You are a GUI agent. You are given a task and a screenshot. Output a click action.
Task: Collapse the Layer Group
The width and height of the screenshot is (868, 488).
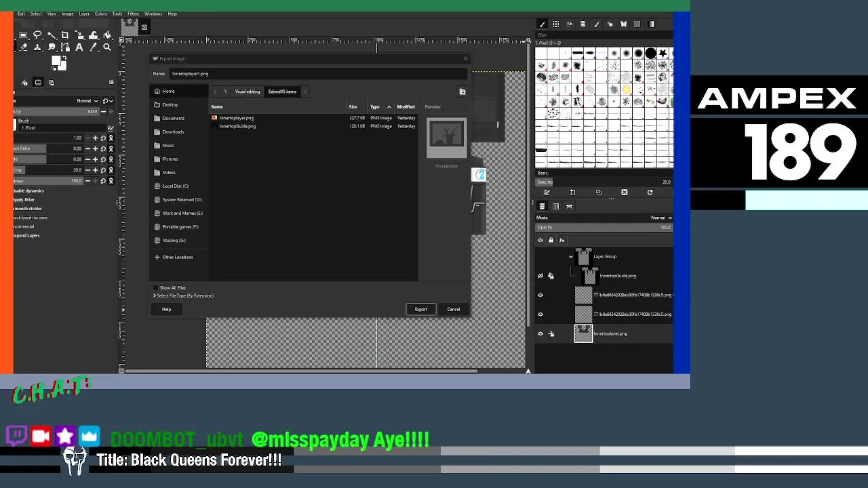pyautogui.click(x=570, y=257)
